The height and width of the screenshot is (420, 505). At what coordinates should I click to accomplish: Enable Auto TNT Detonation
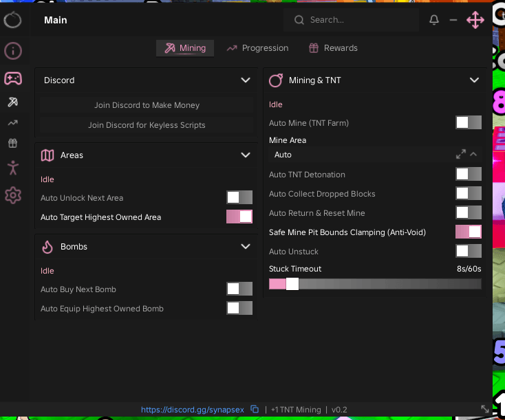coord(469,174)
